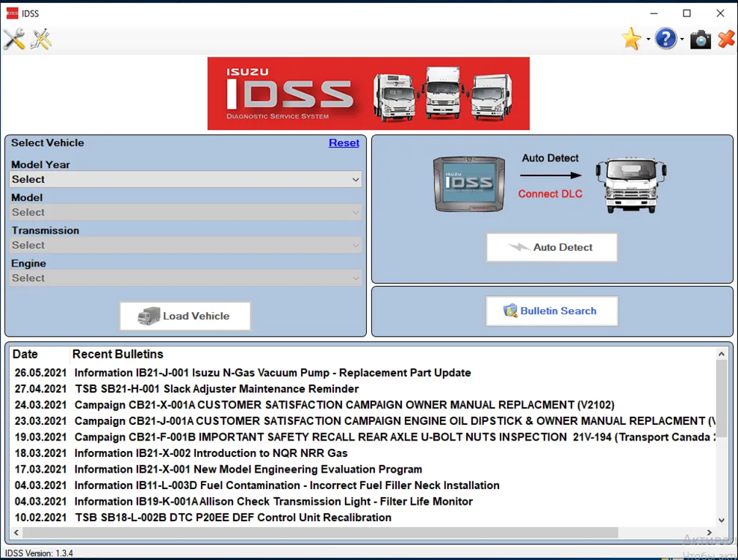738x560 pixels.
Task: Expand the help icon dropdown arrow
Action: tap(682, 40)
